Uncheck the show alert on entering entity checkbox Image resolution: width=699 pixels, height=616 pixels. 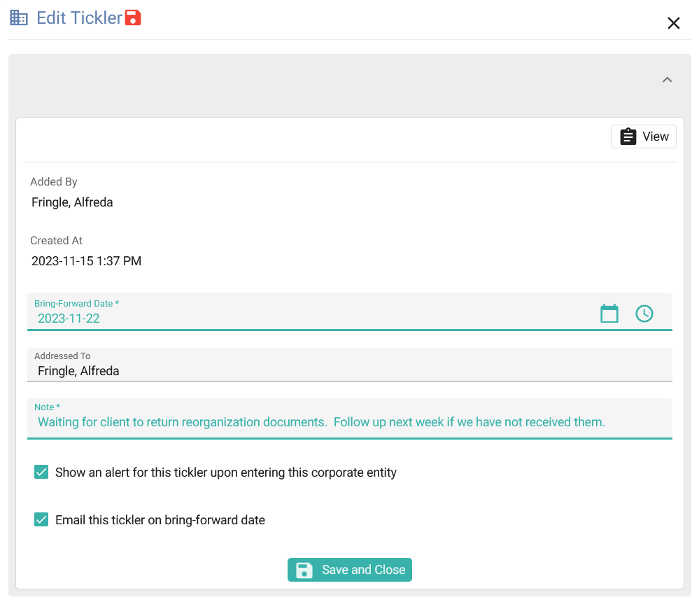coord(41,472)
